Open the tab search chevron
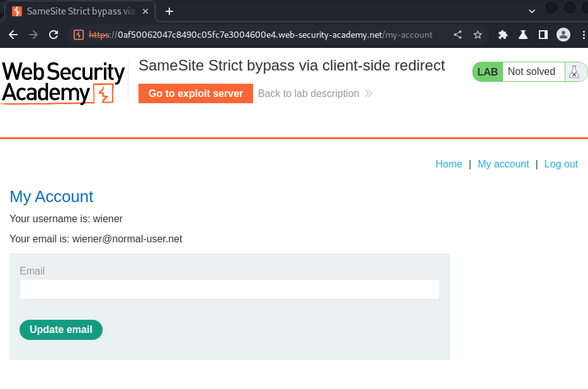The width and height of the screenshot is (588, 389). (x=532, y=11)
